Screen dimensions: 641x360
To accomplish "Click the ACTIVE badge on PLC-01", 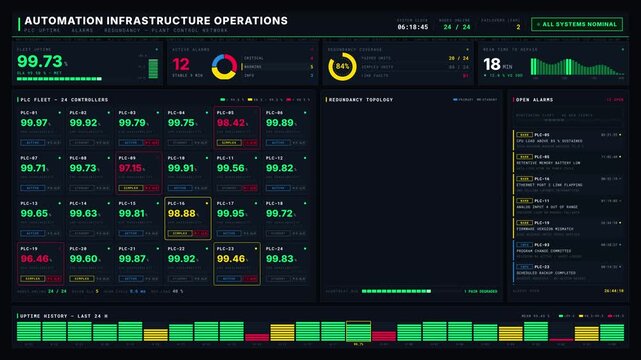I will [x=33, y=143].
